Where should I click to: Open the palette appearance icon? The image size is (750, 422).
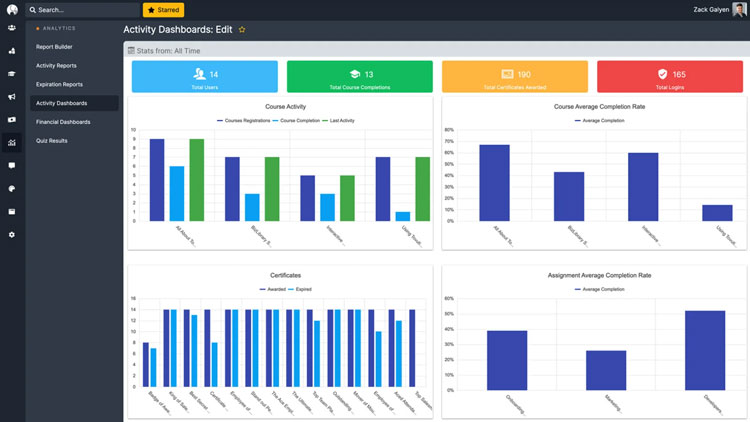tap(12, 188)
